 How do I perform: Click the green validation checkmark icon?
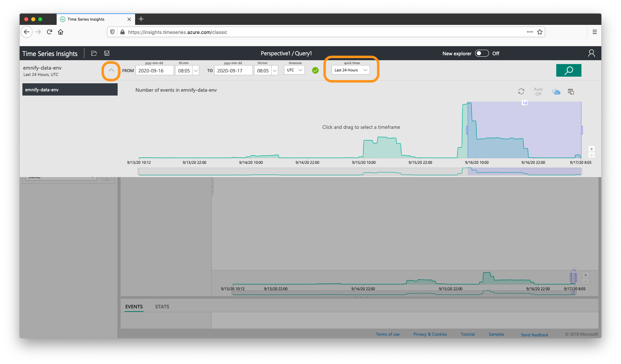coord(315,70)
